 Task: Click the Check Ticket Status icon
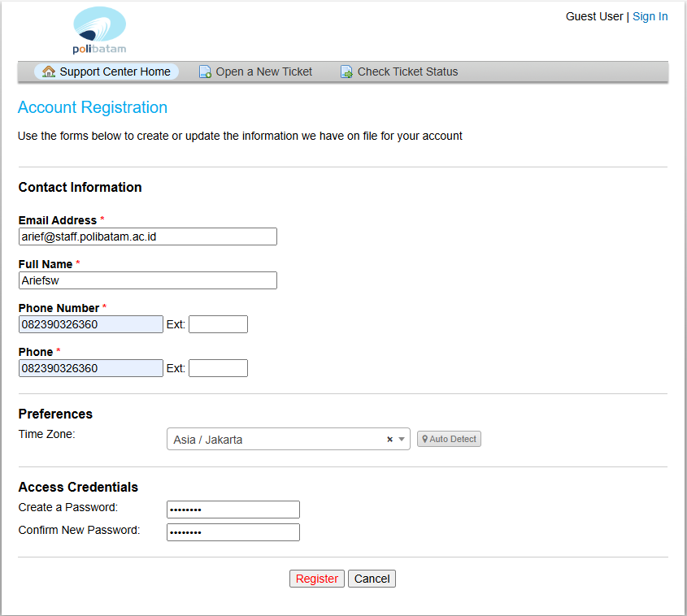[346, 72]
